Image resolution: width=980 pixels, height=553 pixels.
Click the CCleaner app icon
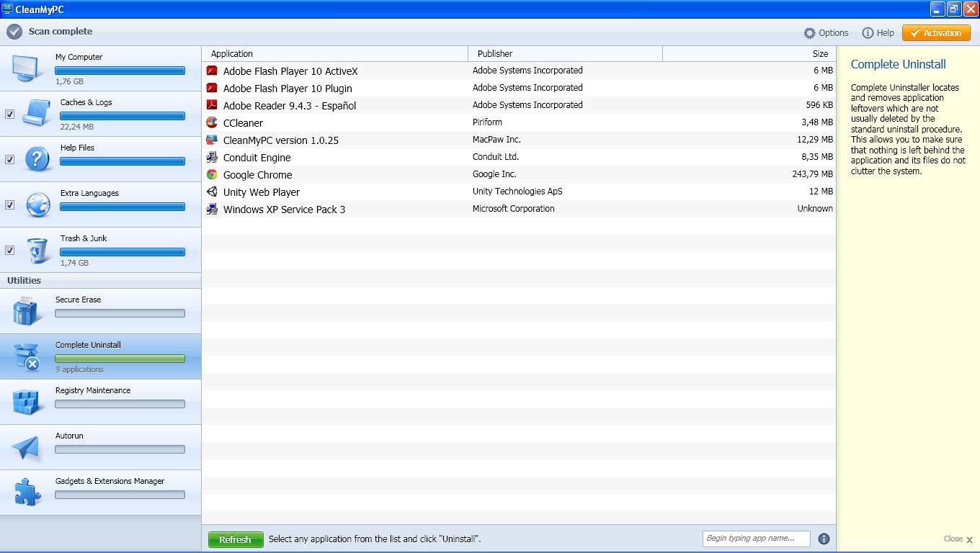pos(212,122)
